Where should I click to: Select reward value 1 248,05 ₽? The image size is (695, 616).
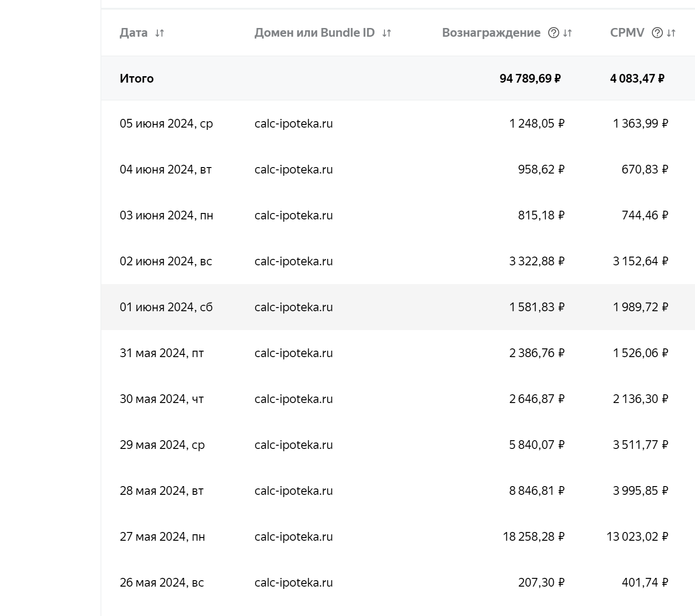(537, 123)
